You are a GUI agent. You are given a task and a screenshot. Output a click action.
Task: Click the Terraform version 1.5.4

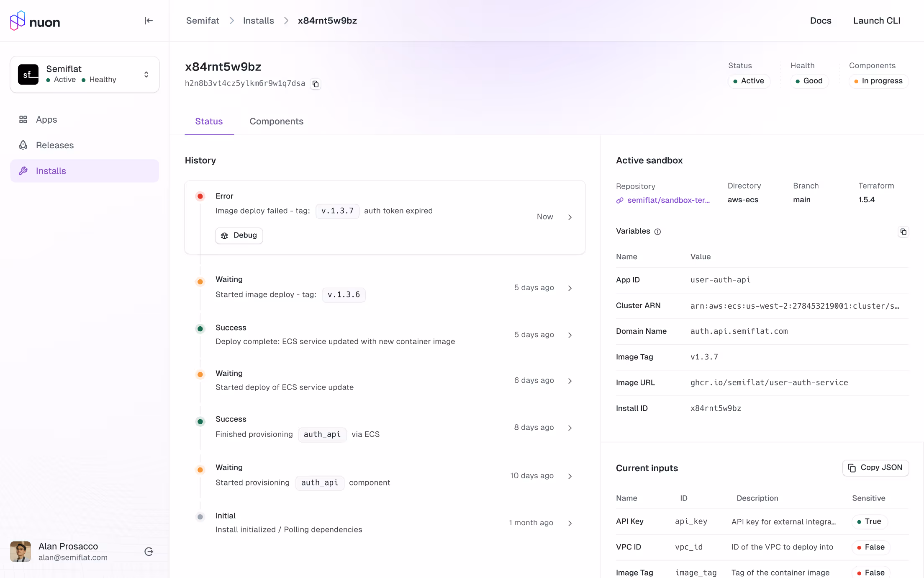pos(866,200)
